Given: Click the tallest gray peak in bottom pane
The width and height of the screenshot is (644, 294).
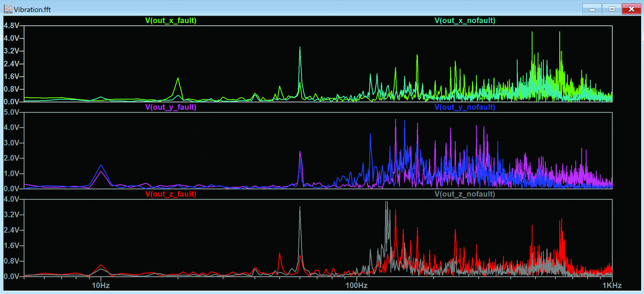Looking at the screenshot, I should (x=386, y=202).
